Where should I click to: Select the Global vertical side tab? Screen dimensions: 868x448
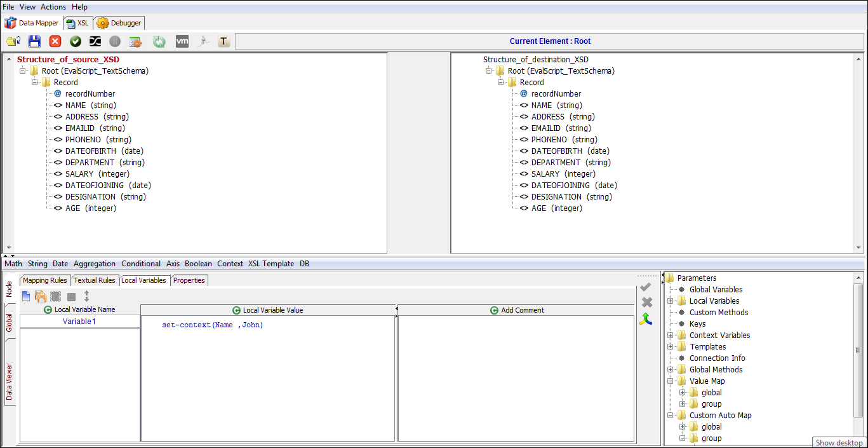[x=9, y=322]
